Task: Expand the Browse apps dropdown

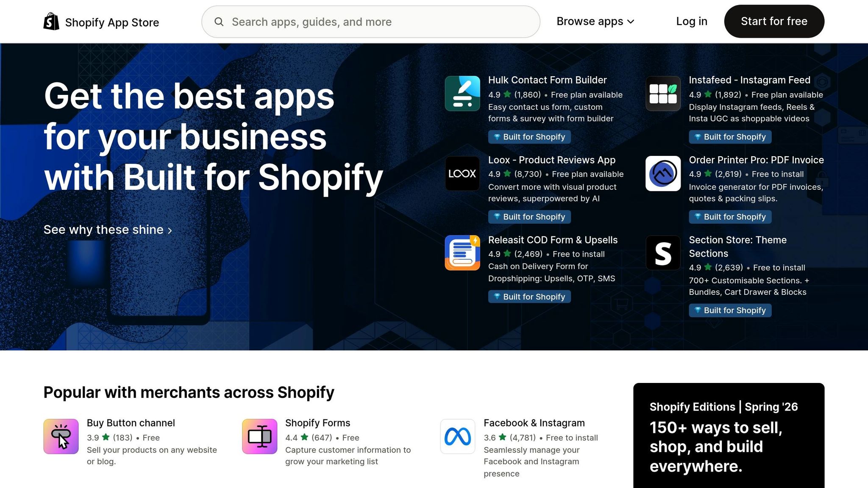Action: tap(595, 21)
